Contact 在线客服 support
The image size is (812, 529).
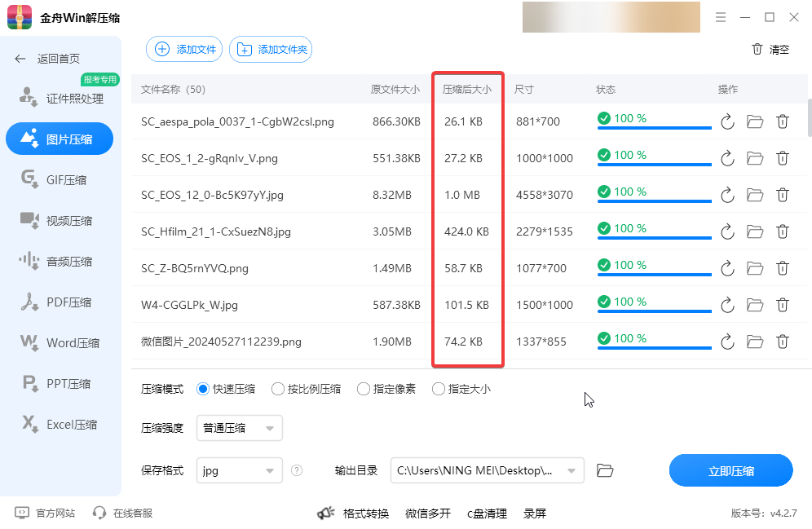[x=123, y=513]
